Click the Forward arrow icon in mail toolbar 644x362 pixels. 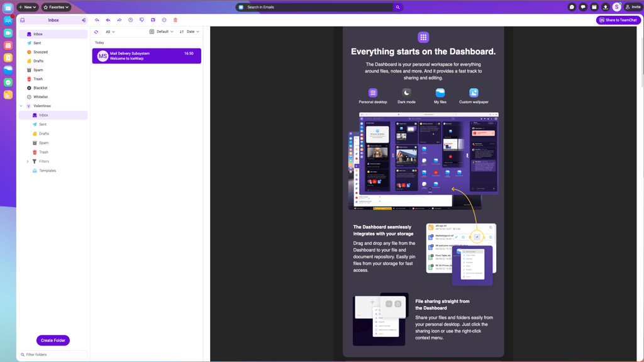click(119, 20)
